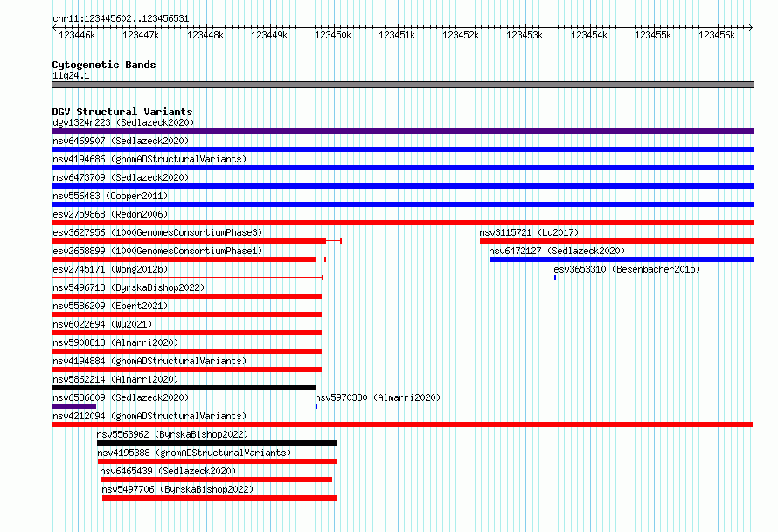Select the nsv6022694 (Wu2021) variant label
Viewport: 778px width, 532px height.
click(102, 324)
